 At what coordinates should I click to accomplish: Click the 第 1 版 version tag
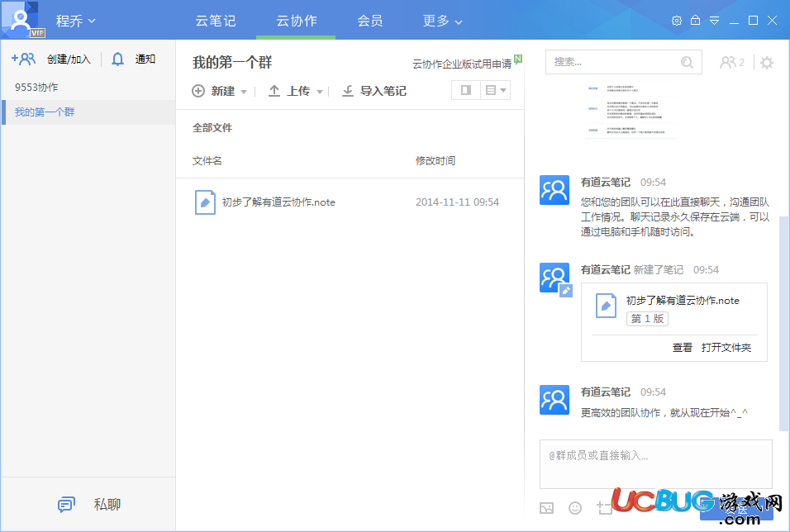647,319
